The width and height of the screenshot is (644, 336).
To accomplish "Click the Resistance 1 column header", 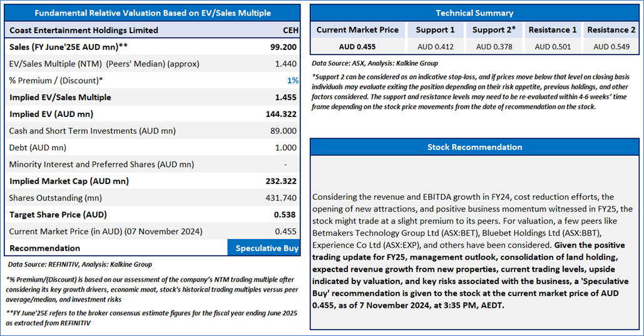I will point(553,30).
